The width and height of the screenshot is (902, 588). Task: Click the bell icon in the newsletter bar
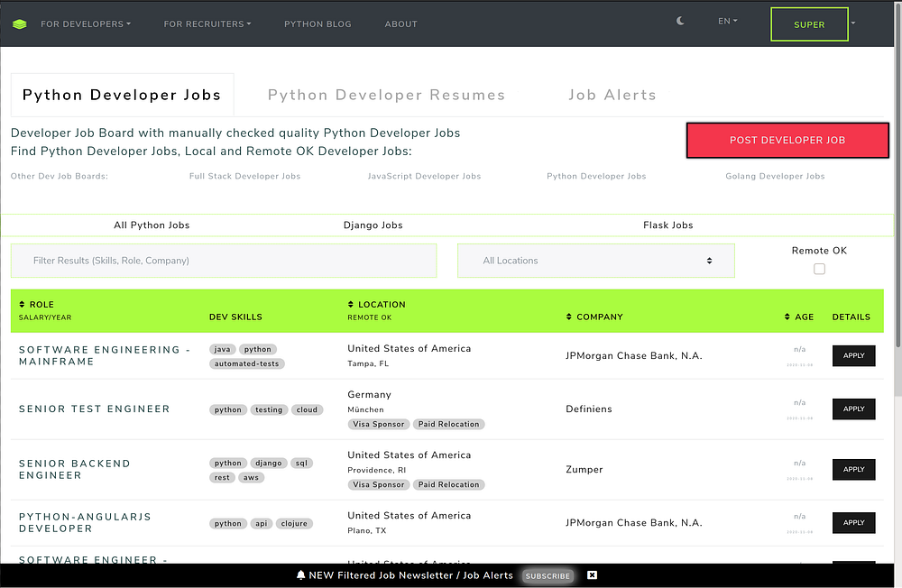(301, 575)
